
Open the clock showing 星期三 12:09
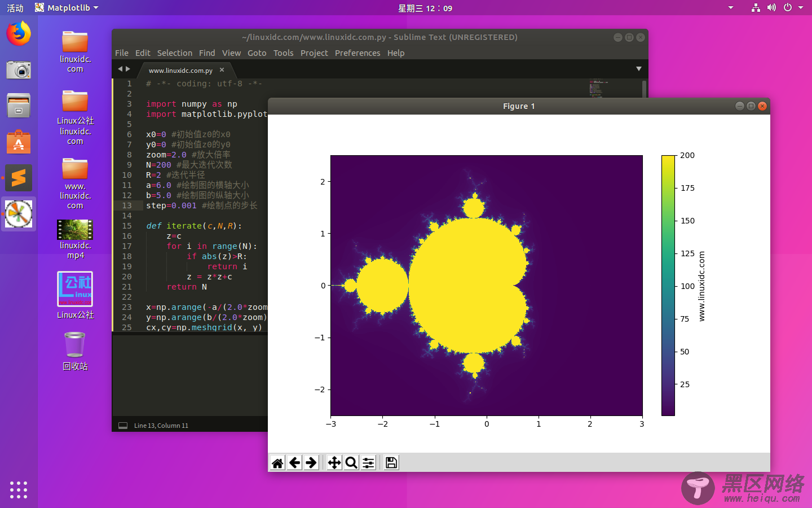point(425,8)
